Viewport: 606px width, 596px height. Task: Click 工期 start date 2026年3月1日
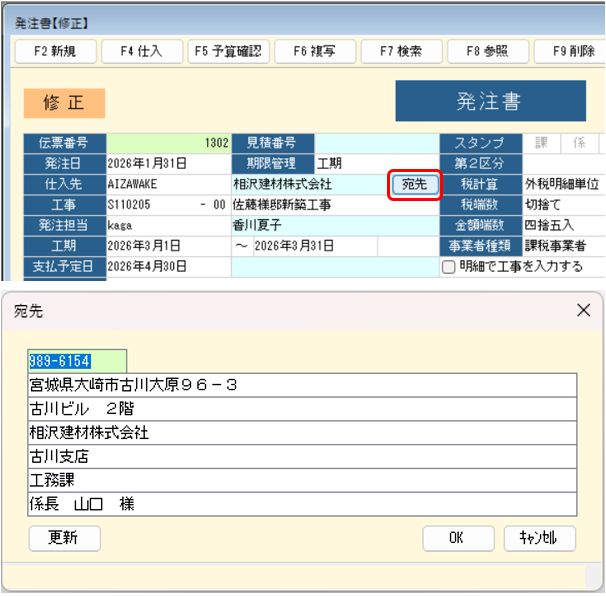tap(169, 246)
